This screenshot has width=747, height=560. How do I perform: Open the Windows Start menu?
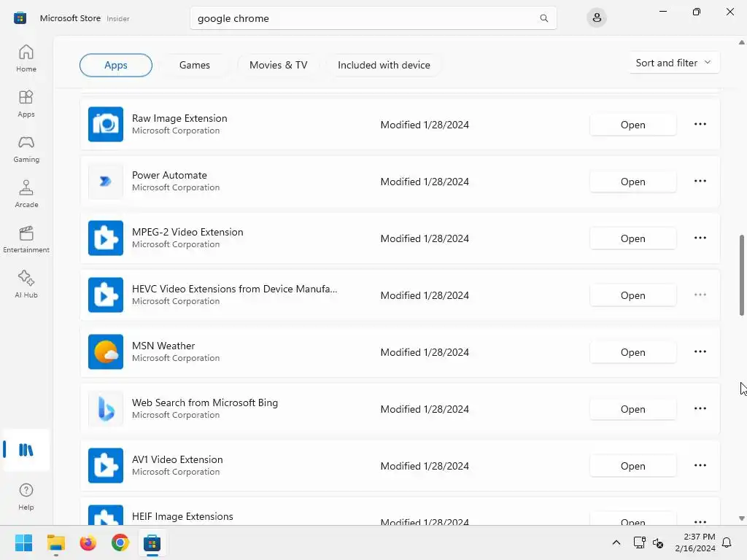point(23,542)
